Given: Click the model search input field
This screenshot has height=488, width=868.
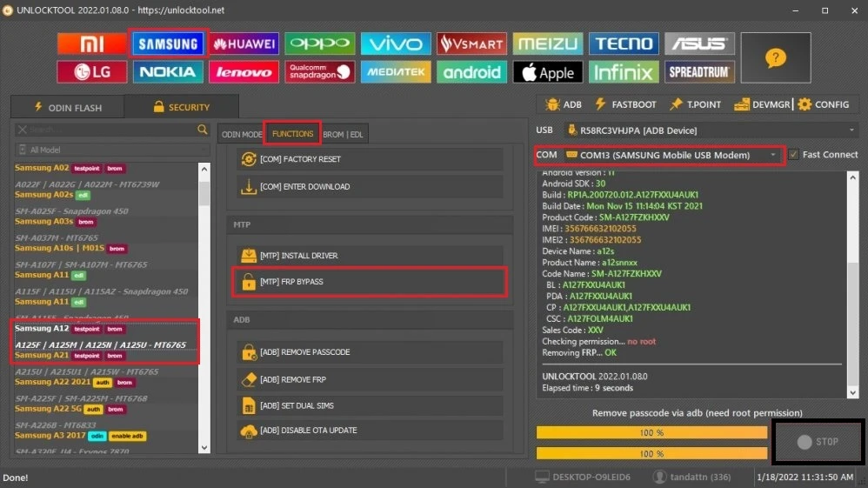Looking at the screenshot, I should click(x=110, y=129).
